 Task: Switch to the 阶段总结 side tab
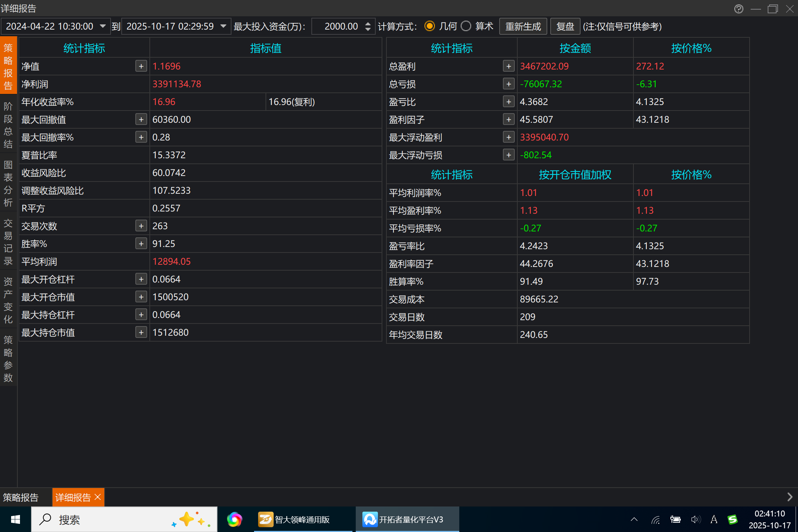[8, 125]
